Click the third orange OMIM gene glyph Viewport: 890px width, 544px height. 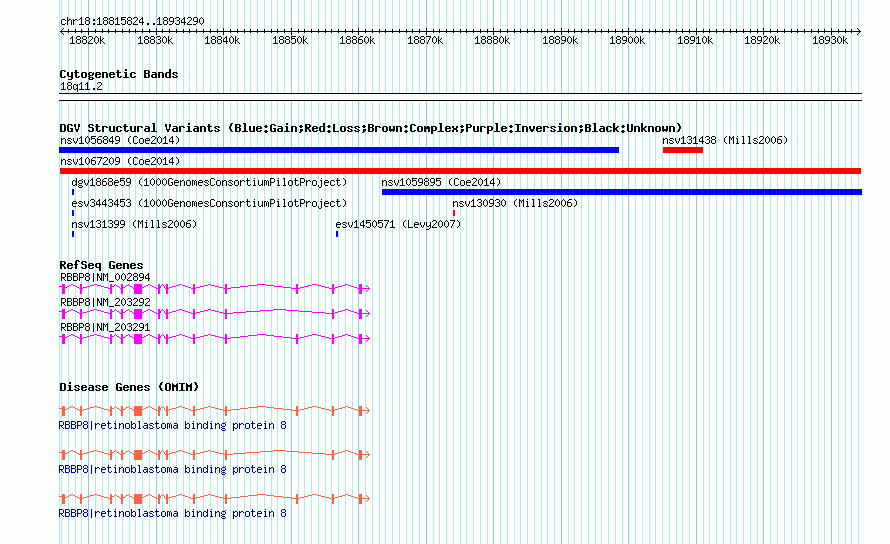tap(215, 499)
